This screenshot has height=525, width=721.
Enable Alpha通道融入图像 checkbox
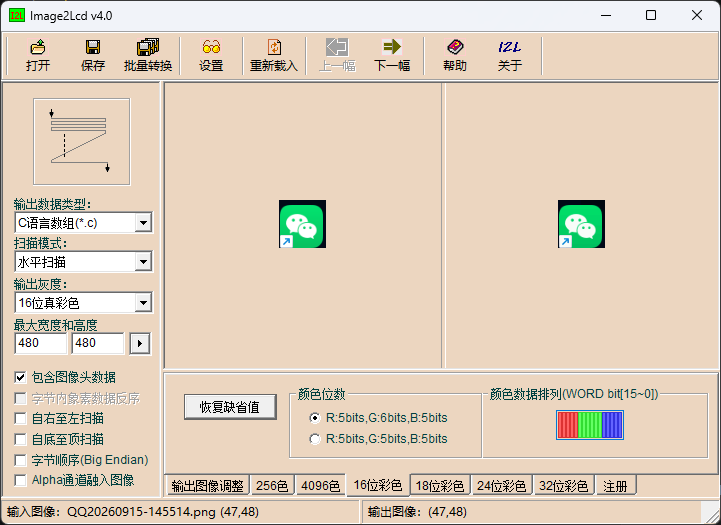[20, 480]
